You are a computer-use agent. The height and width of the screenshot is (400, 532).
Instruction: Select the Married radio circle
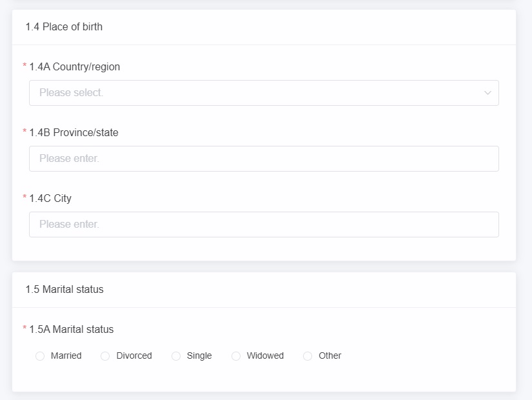(40, 356)
